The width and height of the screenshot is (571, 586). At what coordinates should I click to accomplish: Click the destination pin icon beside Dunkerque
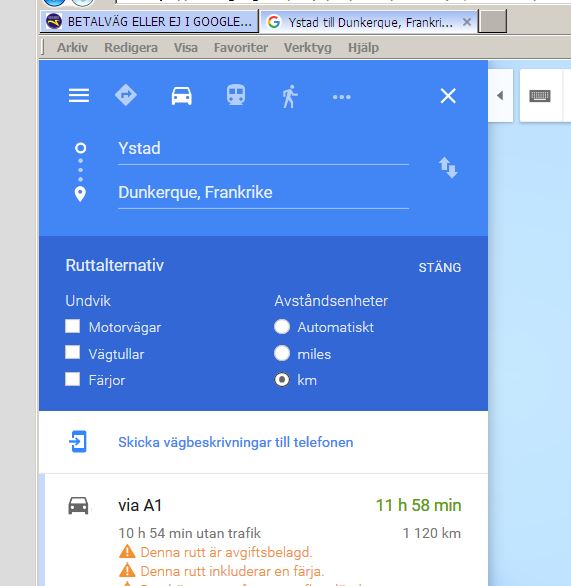pos(80,194)
